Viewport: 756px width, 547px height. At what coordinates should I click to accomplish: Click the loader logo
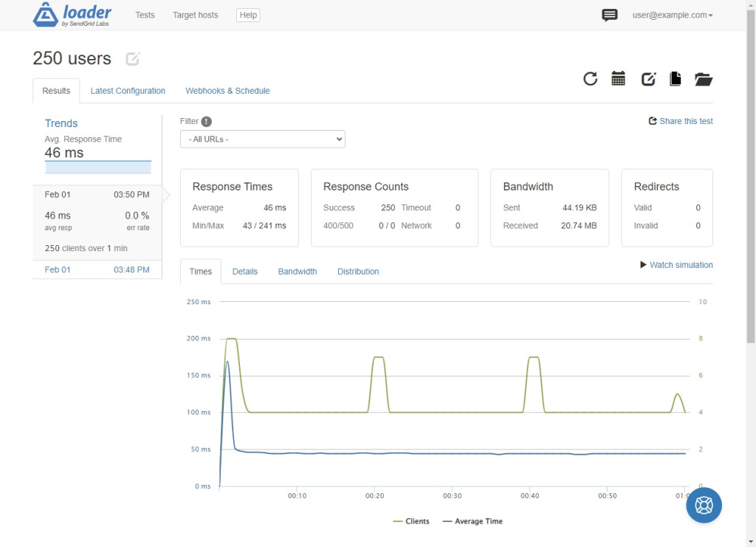click(72, 15)
